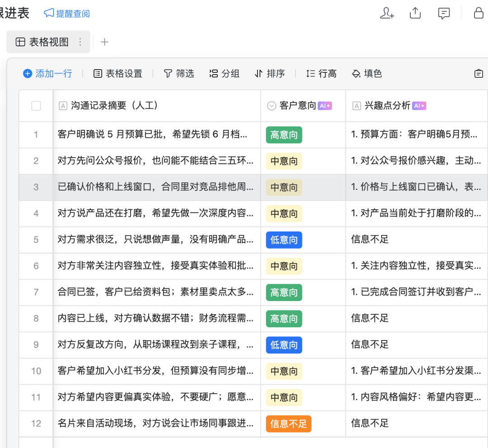Click the text type icon beside 兴趣点分析
The width and height of the screenshot is (488, 448).
(x=357, y=106)
